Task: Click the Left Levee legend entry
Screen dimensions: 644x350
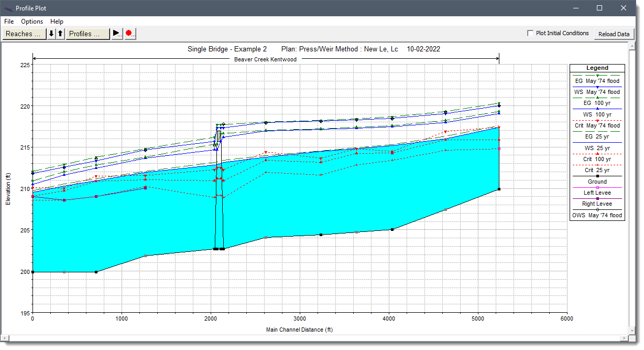Action: pyautogui.click(x=597, y=192)
